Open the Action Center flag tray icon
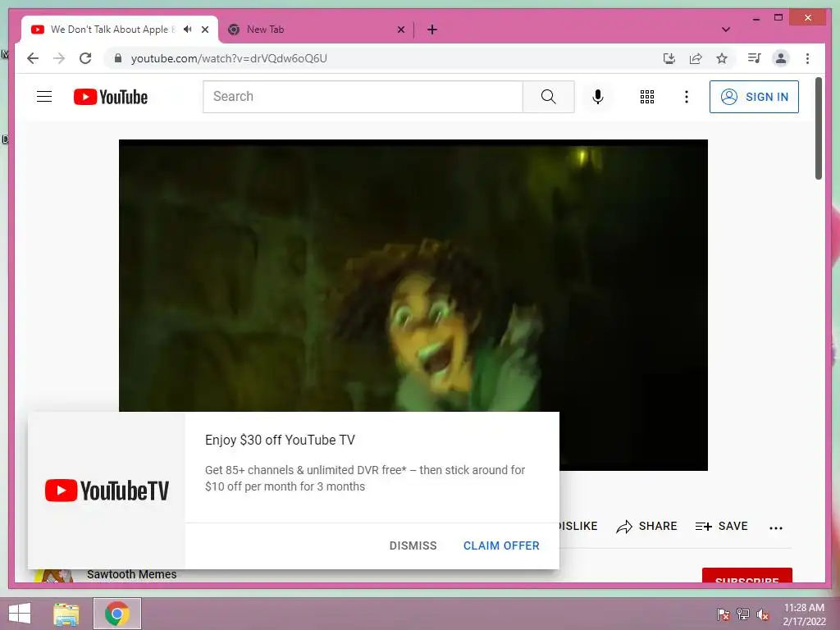This screenshot has height=630, width=840. 724,614
